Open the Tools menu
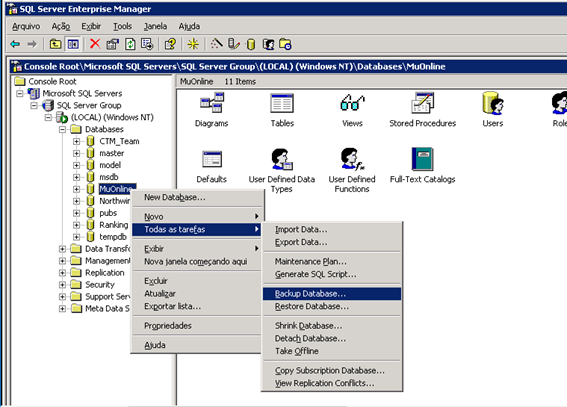Screen dimensions: 567x407 click(123, 26)
